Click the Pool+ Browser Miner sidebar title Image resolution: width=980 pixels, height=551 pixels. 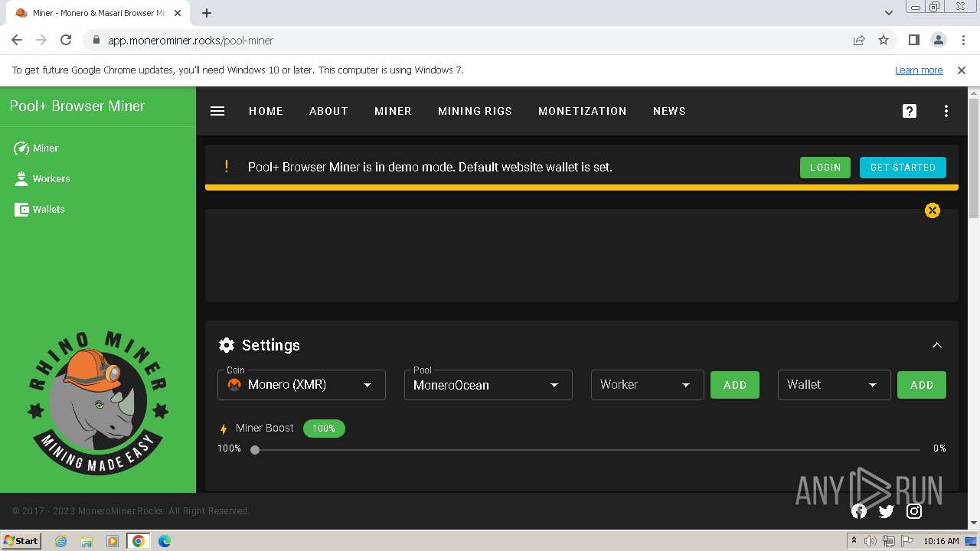[x=77, y=106]
